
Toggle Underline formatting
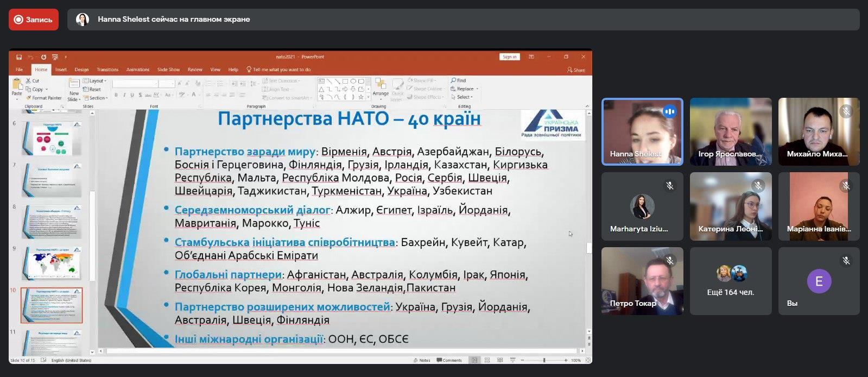[132, 95]
